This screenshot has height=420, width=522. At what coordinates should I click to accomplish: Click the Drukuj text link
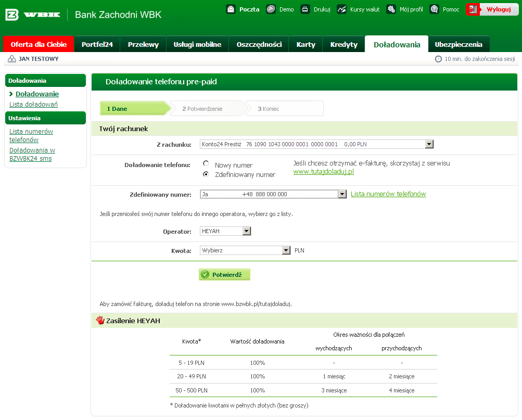(x=322, y=9)
